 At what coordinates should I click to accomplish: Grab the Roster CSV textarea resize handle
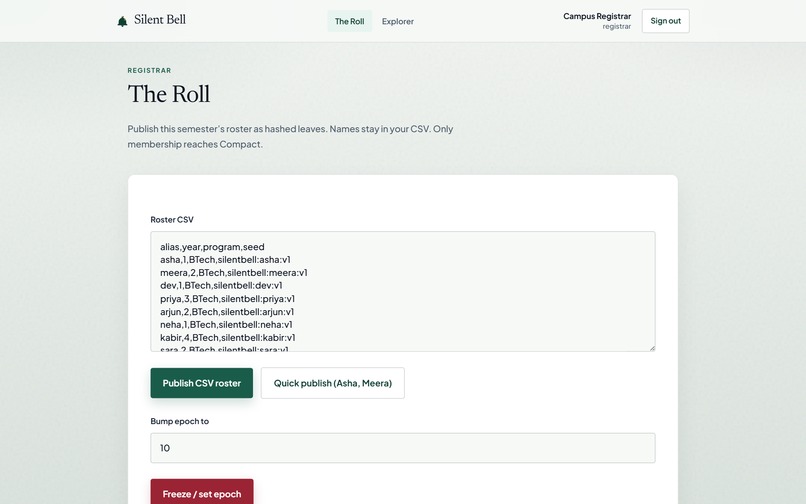click(x=652, y=348)
